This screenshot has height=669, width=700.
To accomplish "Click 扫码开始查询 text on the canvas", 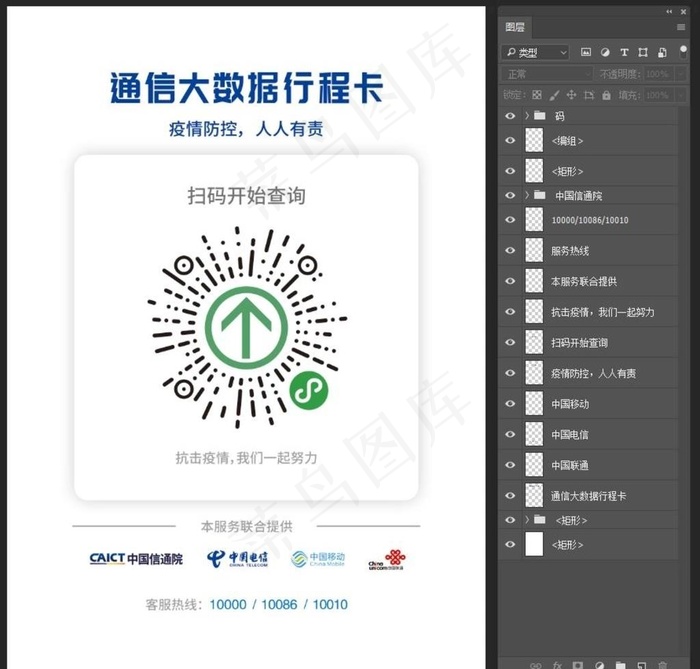I will point(246,195).
